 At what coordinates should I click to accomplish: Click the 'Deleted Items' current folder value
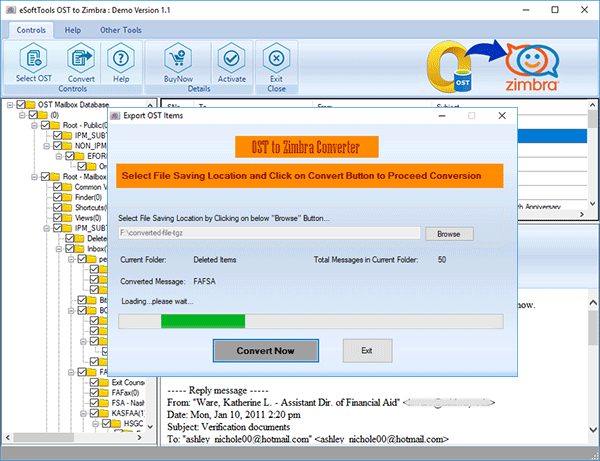pyautogui.click(x=215, y=260)
